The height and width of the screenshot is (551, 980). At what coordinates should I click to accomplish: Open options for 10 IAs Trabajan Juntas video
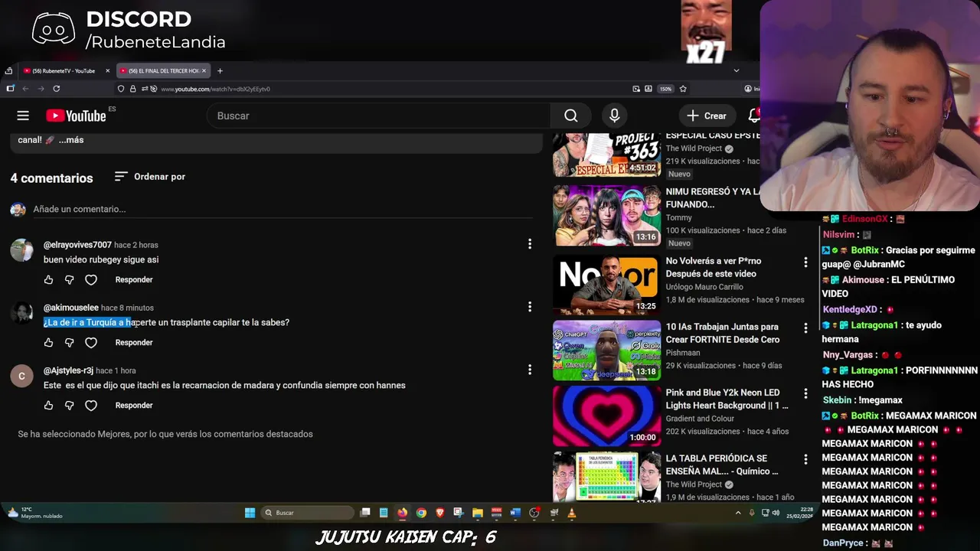pos(805,328)
